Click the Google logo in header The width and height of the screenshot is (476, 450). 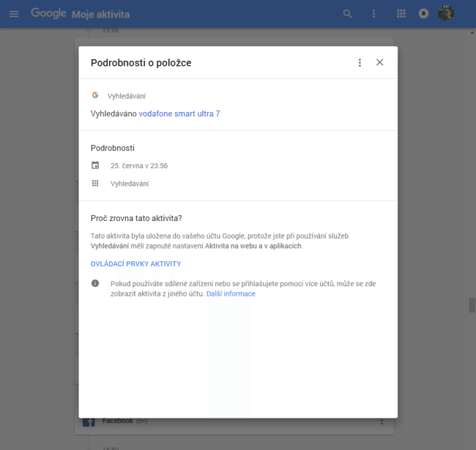pyautogui.click(x=48, y=13)
